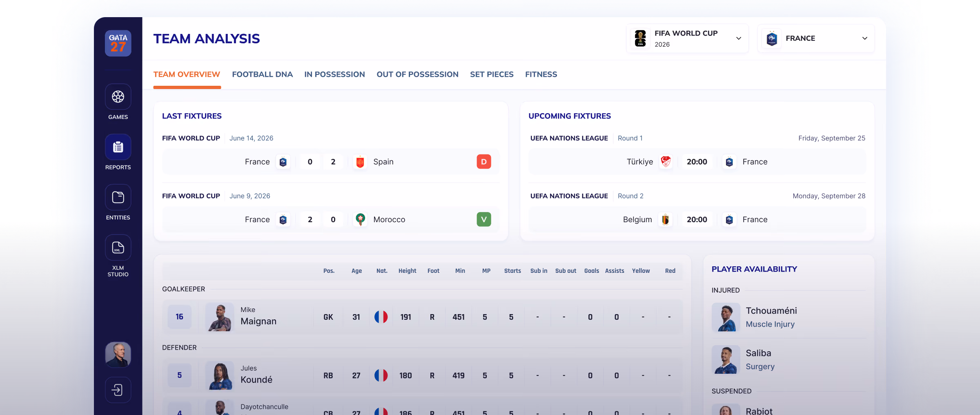The image size is (980, 415).
Task: Click the French flag in Maignan's row
Action: coord(381,317)
